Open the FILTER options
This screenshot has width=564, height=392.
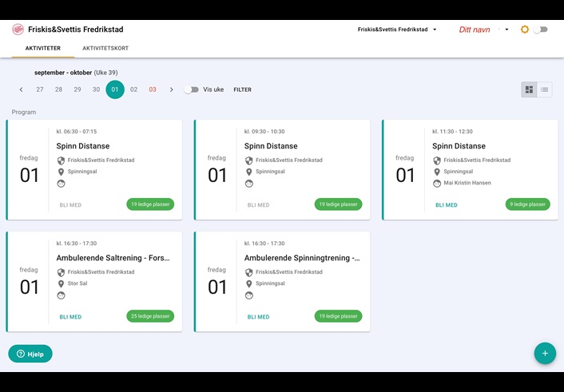click(242, 89)
